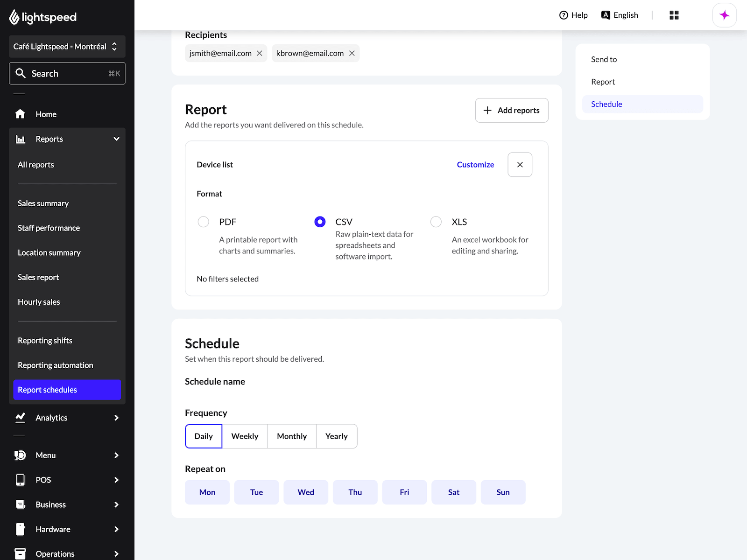Toggle Thu repeat day
Screen dimensions: 747x560
pyautogui.click(x=355, y=492)
